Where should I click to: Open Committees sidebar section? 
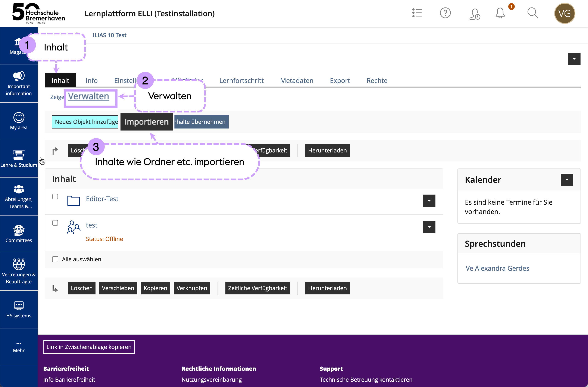point(19,234)
